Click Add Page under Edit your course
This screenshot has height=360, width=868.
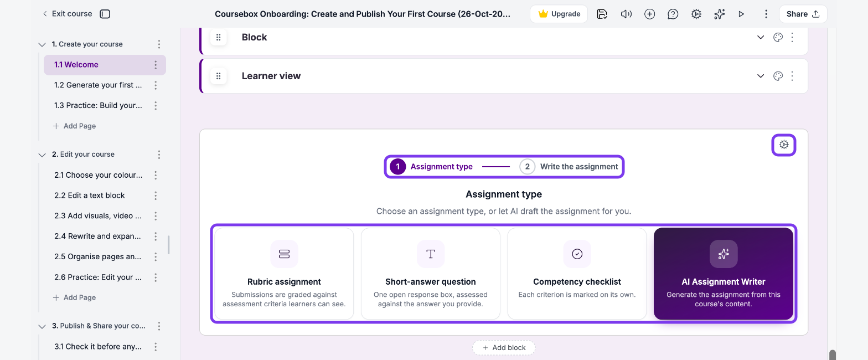point(74,298)
